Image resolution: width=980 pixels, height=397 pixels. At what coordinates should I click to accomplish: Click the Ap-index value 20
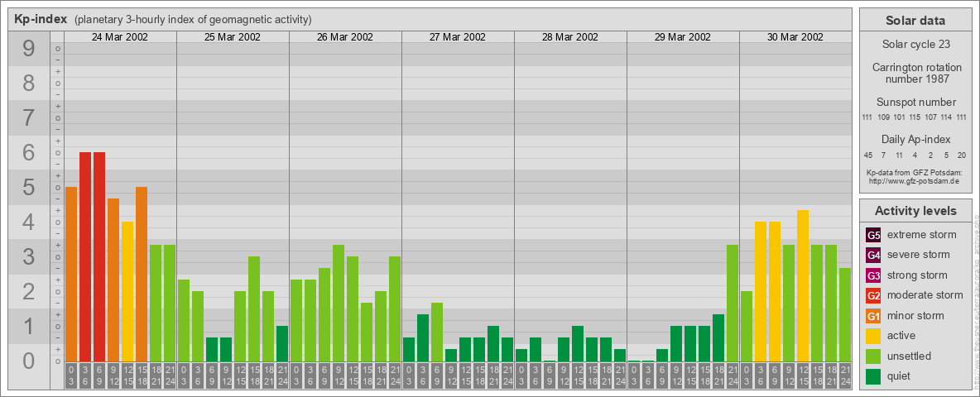[x=961, y=155]
